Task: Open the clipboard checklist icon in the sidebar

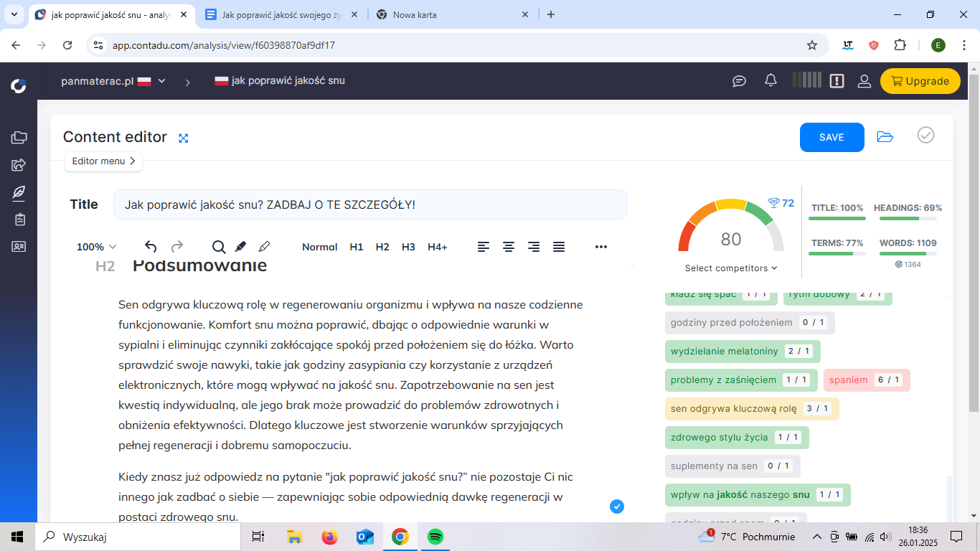Action: (19, 220)
